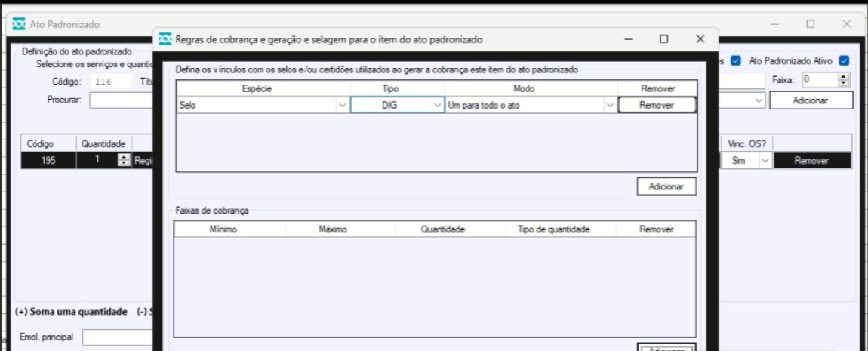The height and width of the screenshot is (351, 868).
Task: Increase the Faixa spinner value
Action: [844, 77]
